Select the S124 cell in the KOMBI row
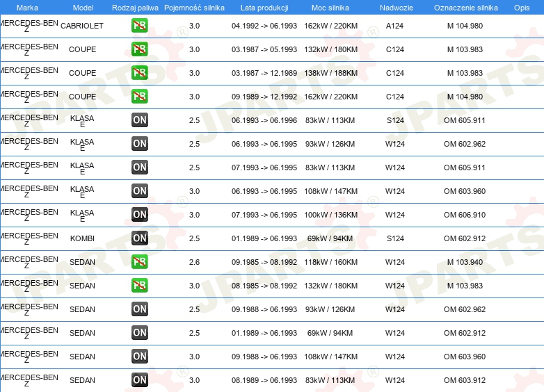 coord(395,238)
